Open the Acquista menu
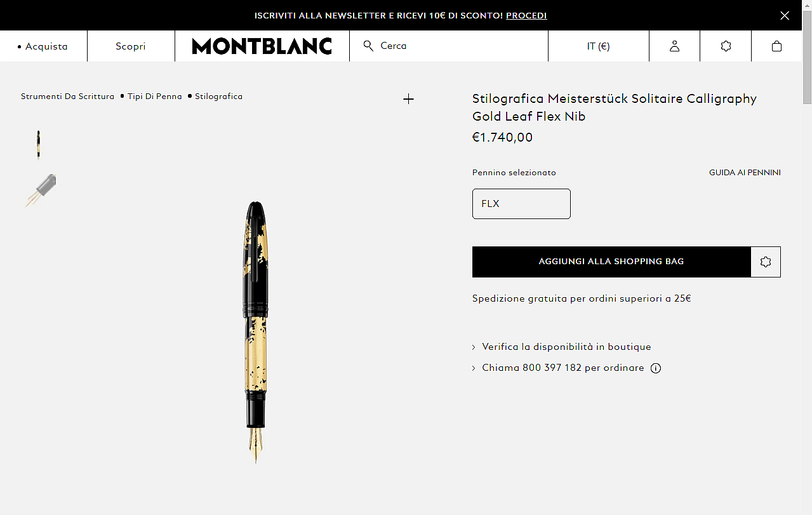The height and width of the screenshot is (515, 812). point(43,46)
